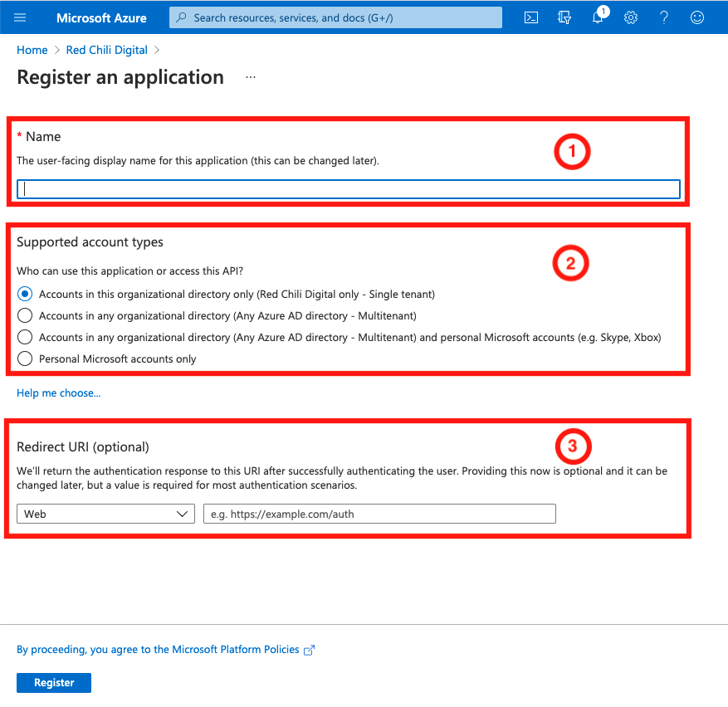Open the feedback smiley icon

coord(697,17)
